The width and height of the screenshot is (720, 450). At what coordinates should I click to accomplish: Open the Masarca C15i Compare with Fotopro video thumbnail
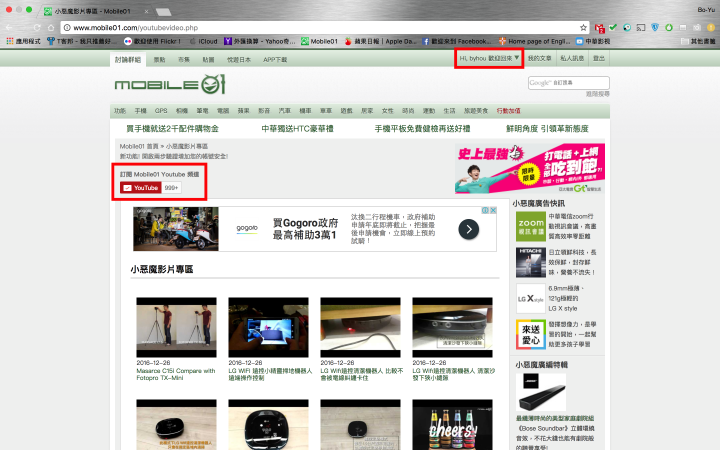(x=176, y=327)
